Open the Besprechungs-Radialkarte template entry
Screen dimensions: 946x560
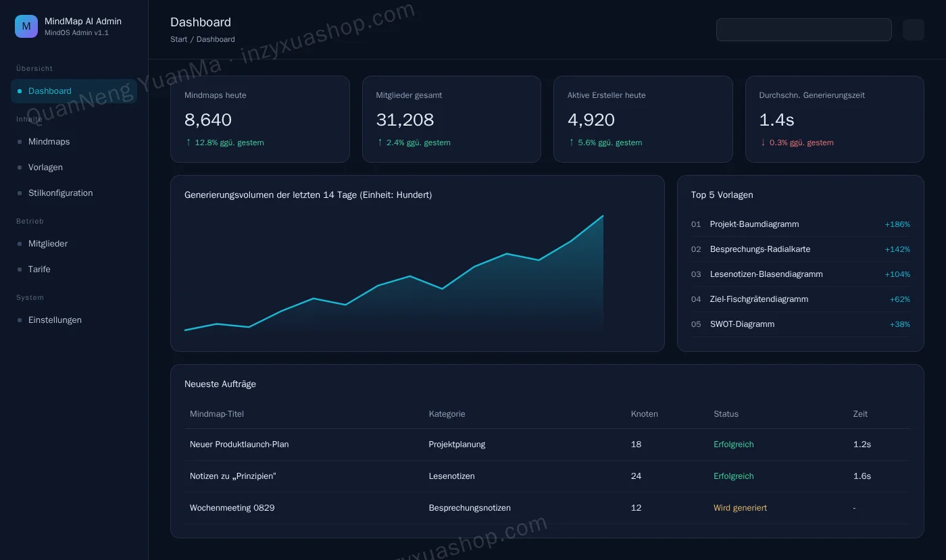pyautogui.click(x=801, y=249)
